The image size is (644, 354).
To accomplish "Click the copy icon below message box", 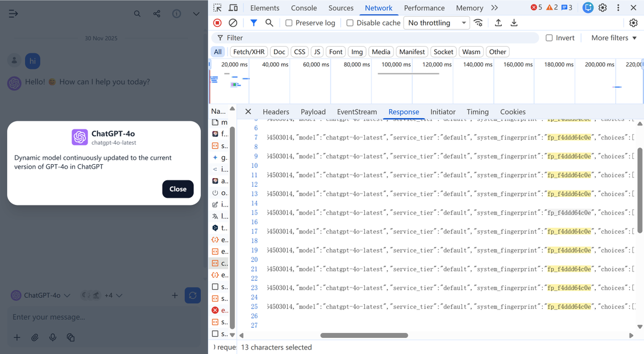I will tap(70, 337).
